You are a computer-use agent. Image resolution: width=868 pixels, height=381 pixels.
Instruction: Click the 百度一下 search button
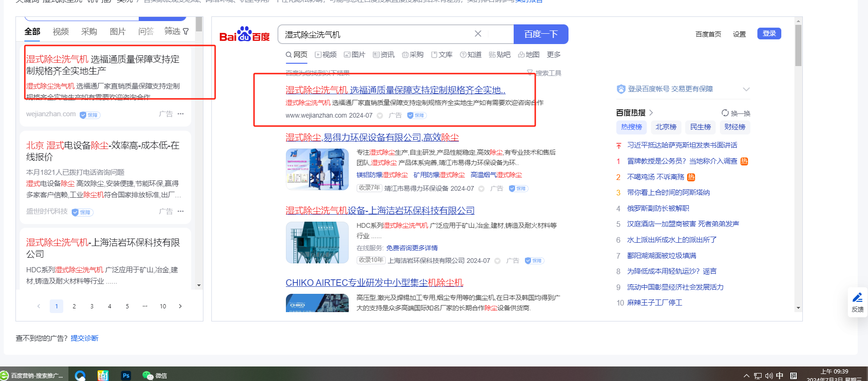click(x=541, y=34)
